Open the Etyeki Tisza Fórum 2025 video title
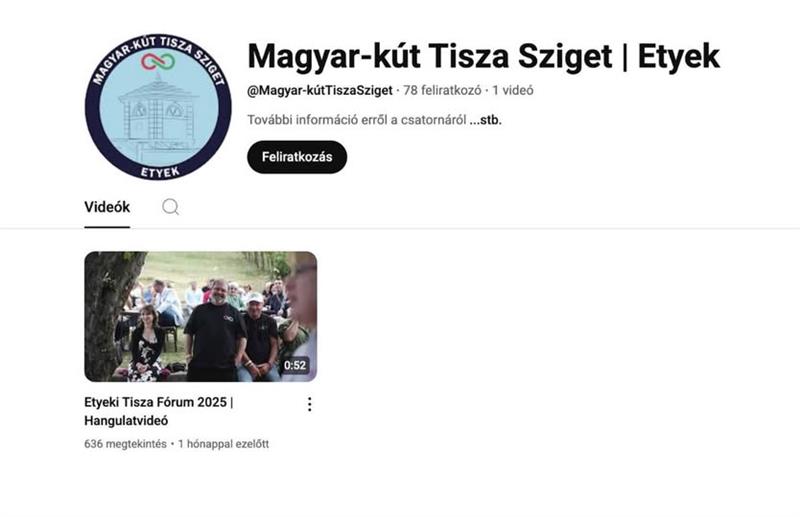 tap(159, 411)
